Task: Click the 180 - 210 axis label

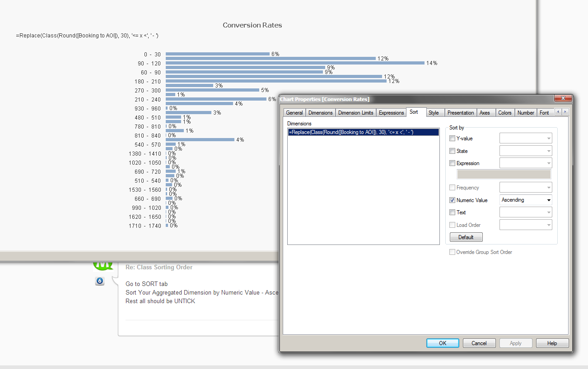Action: (148, 82)
